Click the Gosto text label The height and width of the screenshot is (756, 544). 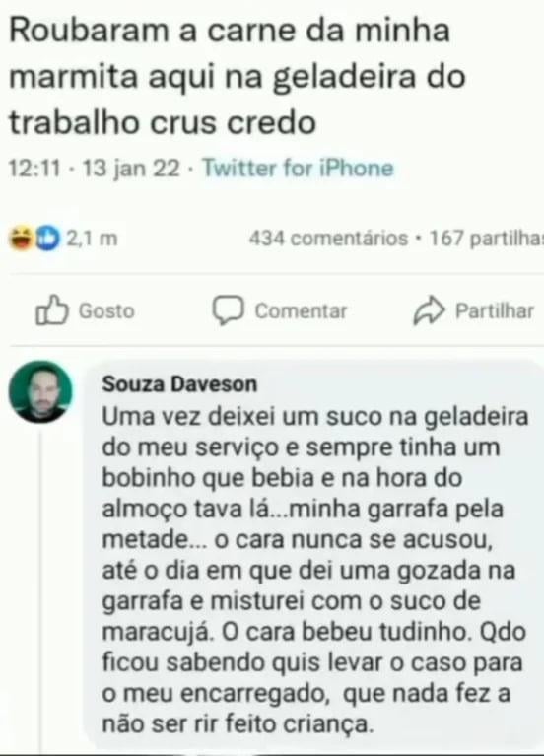[x=106, y=311]
